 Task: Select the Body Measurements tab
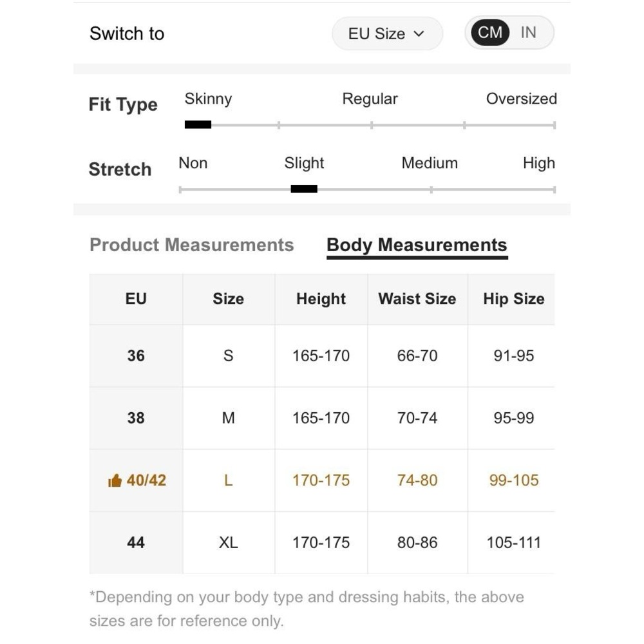(x=417, y=245)
